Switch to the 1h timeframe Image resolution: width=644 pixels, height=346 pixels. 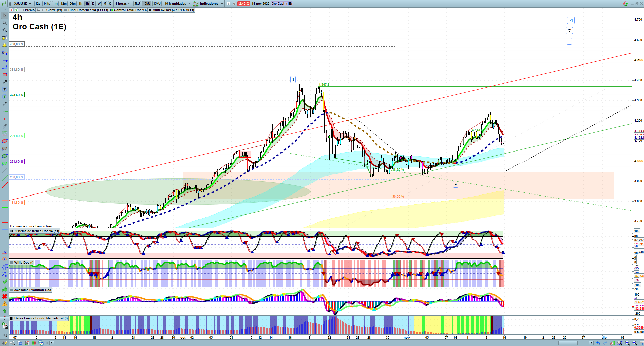[x=80, y=4]
